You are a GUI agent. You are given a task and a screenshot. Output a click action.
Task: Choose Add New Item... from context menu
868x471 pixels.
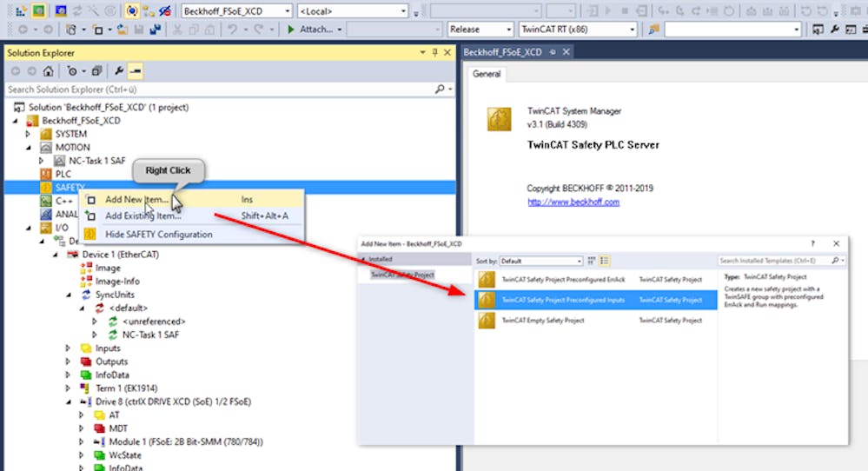click(193, 199)
